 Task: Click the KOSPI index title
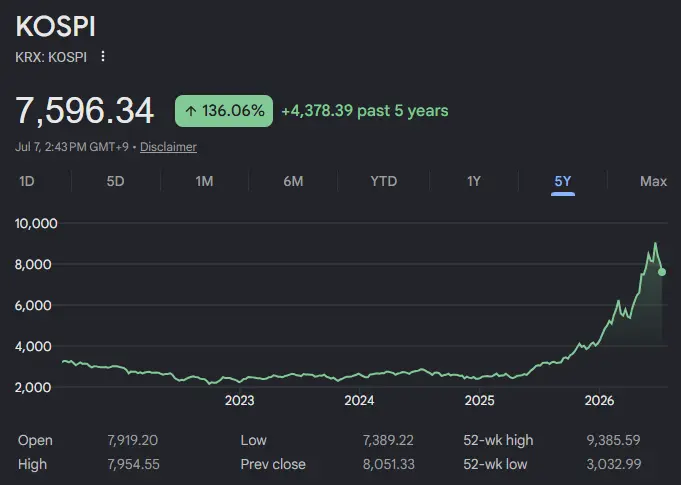(x=56, y=26)
